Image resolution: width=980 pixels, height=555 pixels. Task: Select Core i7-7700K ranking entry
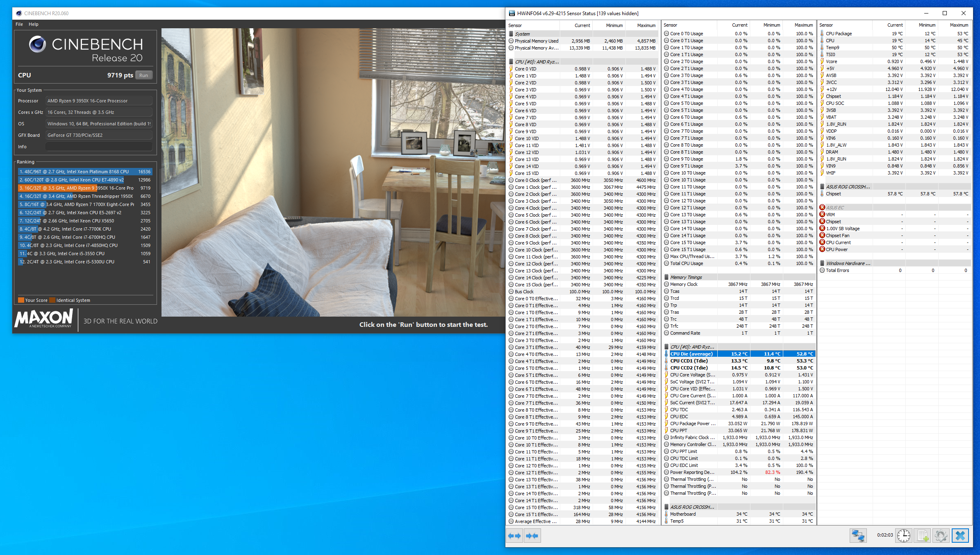pos(85,229)
